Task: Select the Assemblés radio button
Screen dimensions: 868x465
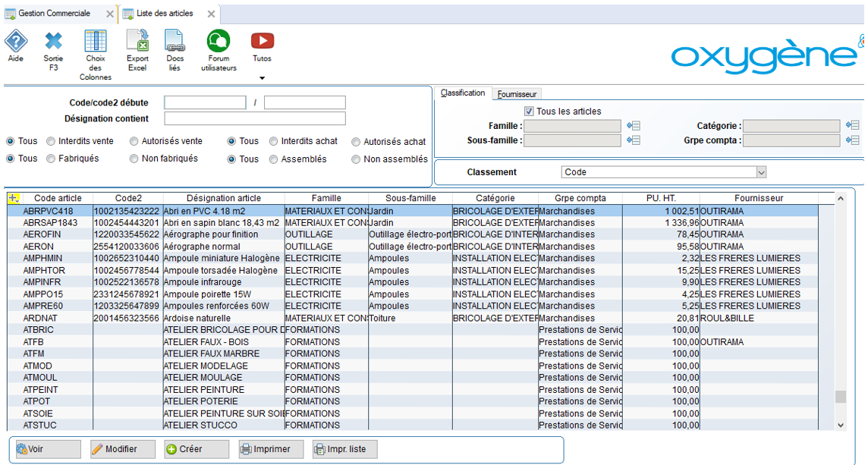Action: (273, 159)
